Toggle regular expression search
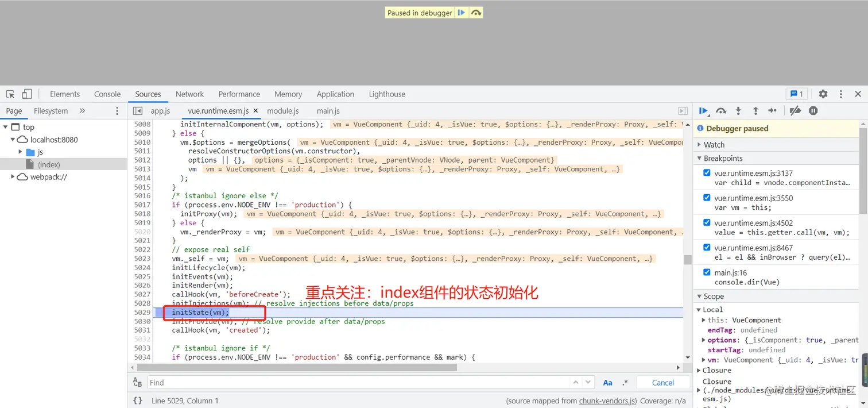Viewport: 868px width, 408px height. point(625,383)
